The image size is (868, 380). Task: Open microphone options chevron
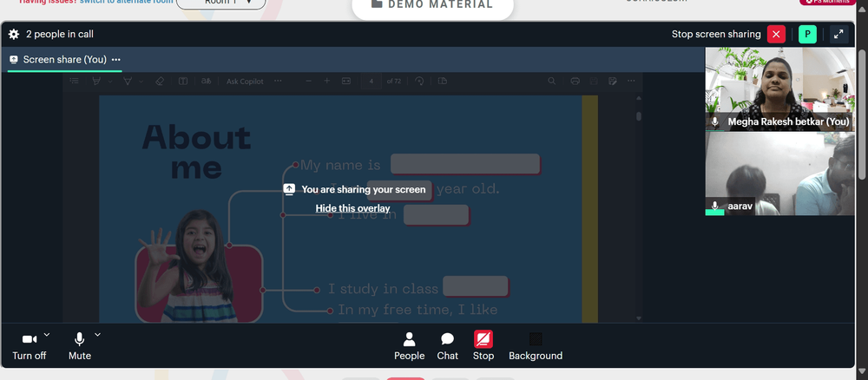98,334
